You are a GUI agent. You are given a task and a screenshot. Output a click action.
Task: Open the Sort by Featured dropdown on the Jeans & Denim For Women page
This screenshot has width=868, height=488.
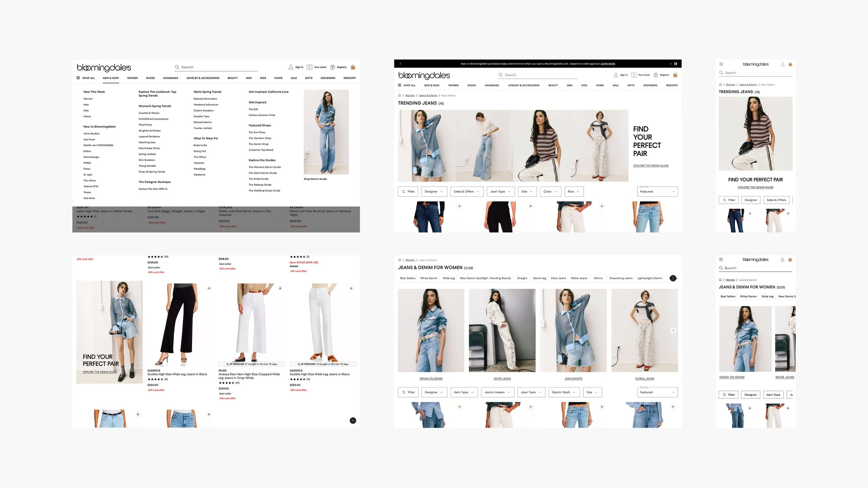point(657,392)
